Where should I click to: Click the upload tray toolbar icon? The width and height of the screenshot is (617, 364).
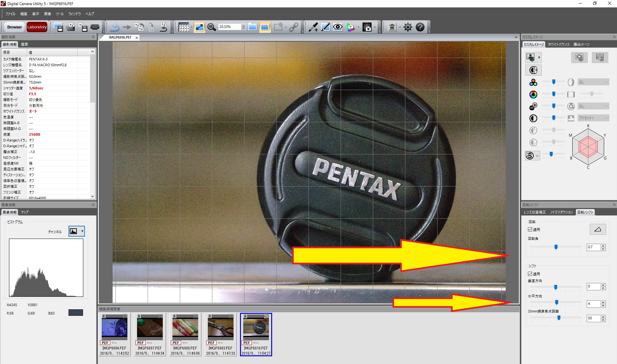click(x=392, y=27)
